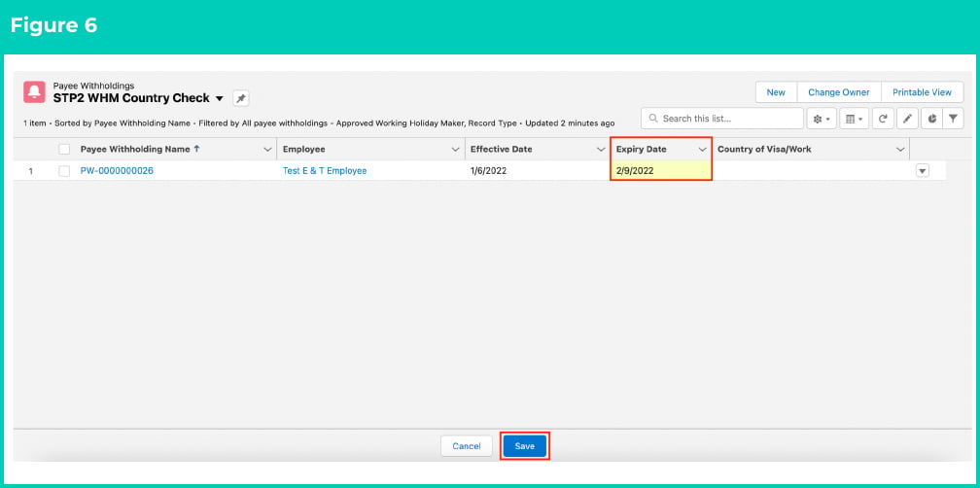Select the Expiry Date cell 2/9/2022
The image size is (980, 488).
coord(661,170)
